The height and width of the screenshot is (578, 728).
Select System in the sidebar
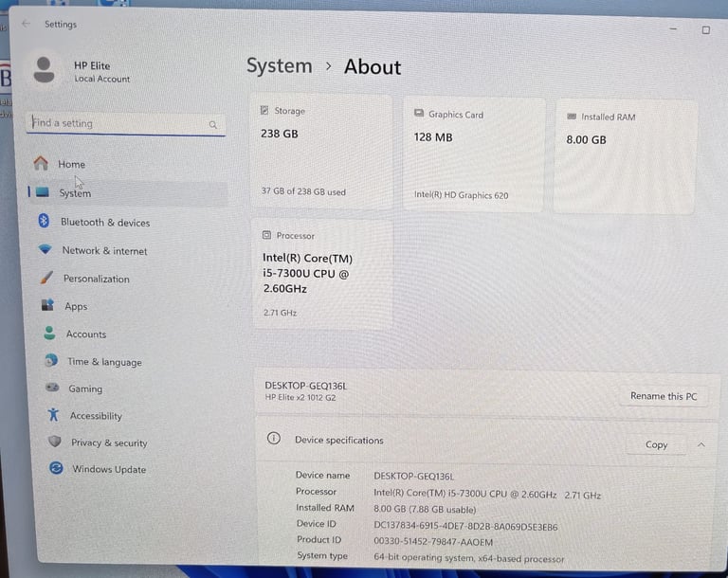(128, 192)
